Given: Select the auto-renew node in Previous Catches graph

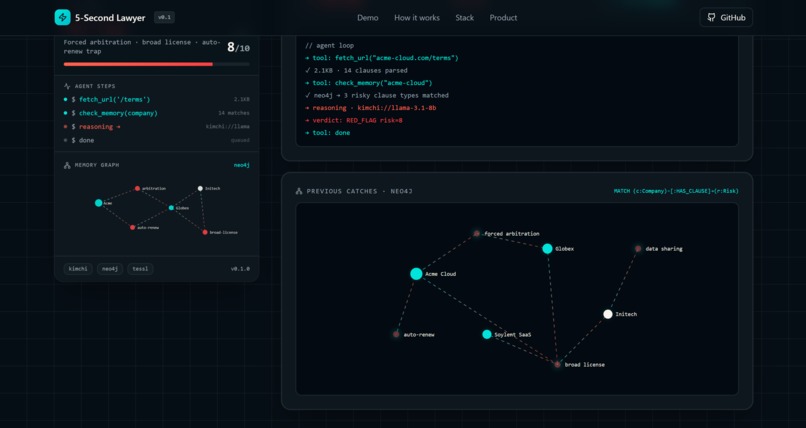Looking at the screenshot, I should point(396,334).
